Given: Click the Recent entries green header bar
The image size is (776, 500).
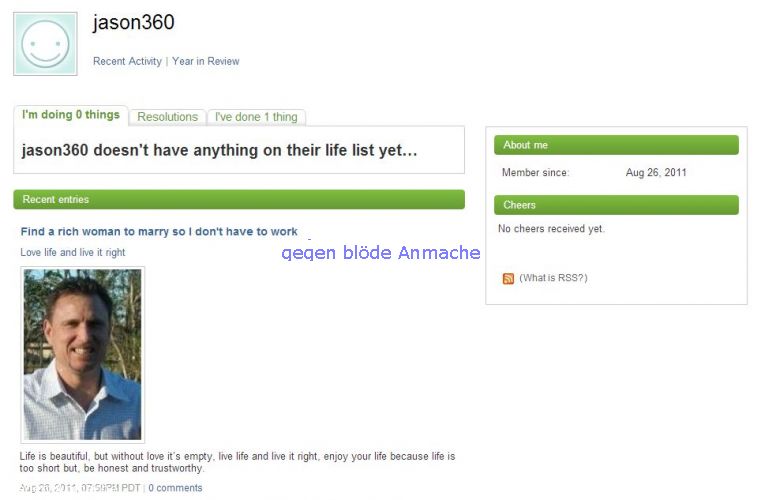Looking at the screenshot, I should (239, 200).
